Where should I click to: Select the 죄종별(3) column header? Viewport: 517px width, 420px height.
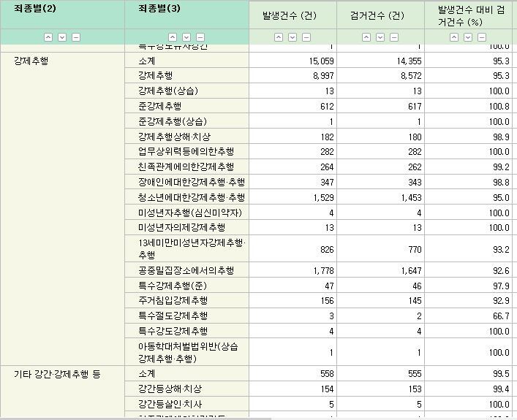click(x=159, y=8)
